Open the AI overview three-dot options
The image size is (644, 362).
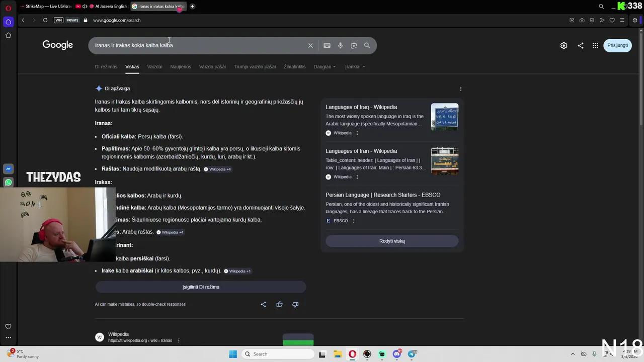(460, 88)
